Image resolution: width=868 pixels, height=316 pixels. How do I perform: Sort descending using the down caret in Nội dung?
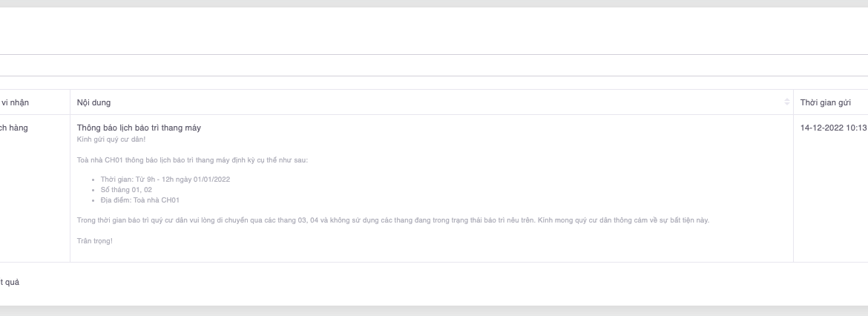[787, 105]
